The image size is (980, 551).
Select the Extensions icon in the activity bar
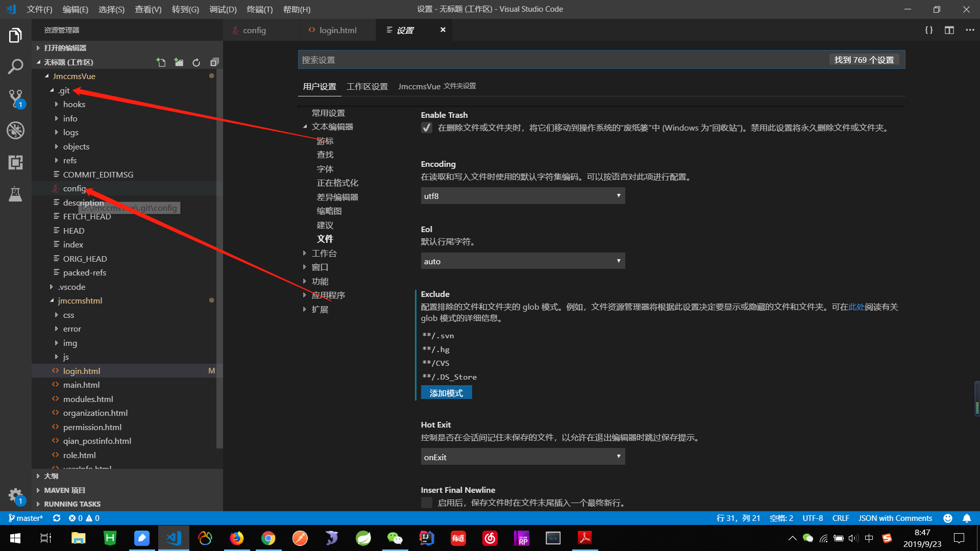(15, 162)
